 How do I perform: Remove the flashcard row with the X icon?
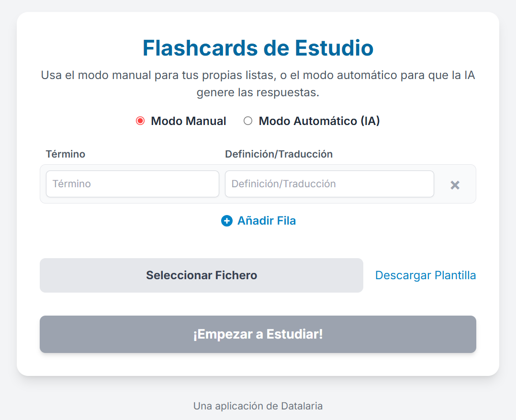pyautogui.click(x=455, y=185)
